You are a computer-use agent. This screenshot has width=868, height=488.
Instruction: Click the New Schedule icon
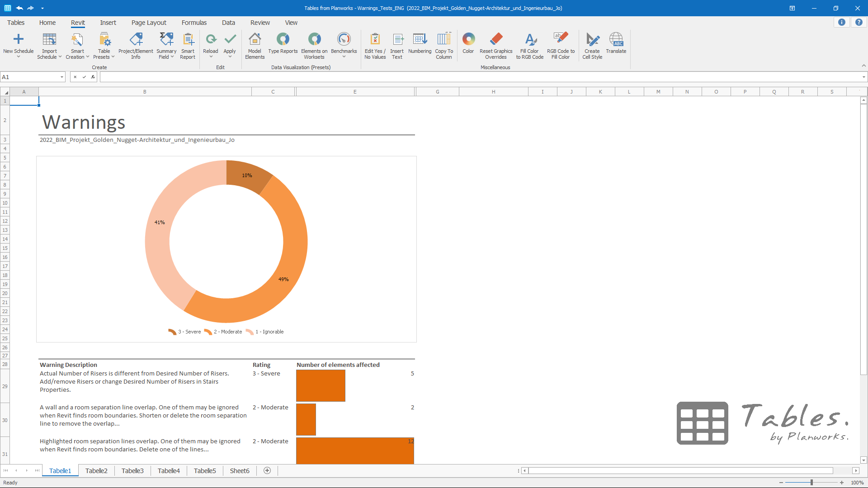18,40
